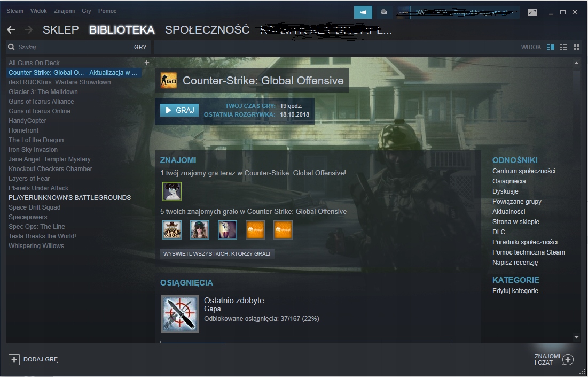Image resolution: width=588 pixels, height=377 pixels.
Task: Open the Dyskusje link
Action: 505,191
